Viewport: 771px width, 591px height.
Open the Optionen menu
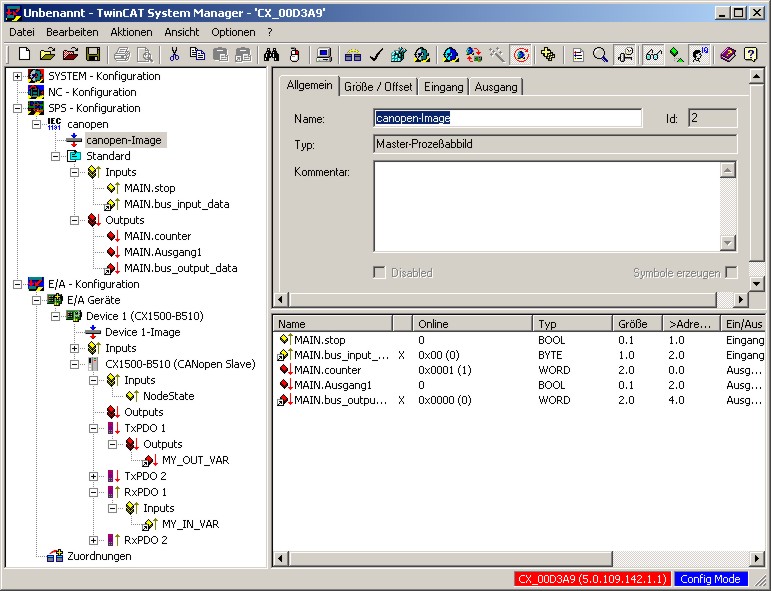[233, 32]
